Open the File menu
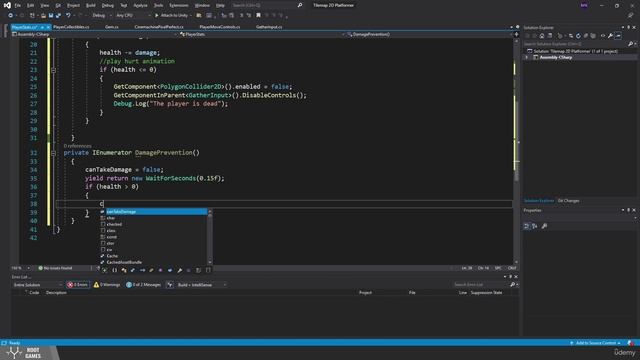640x360 pixels. [18, 5]
